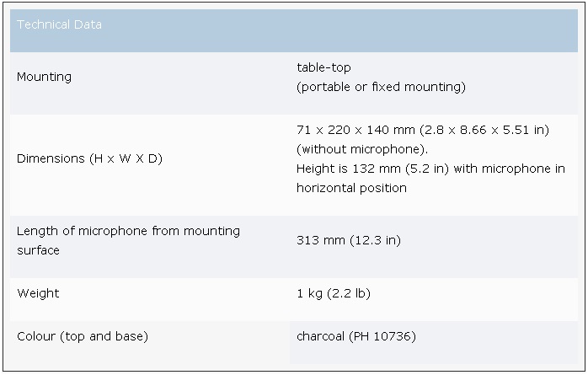Click the "(portable or fixed mounting)" text
The height and width of the screenshot is (375, 588).
tap(381, 87)
